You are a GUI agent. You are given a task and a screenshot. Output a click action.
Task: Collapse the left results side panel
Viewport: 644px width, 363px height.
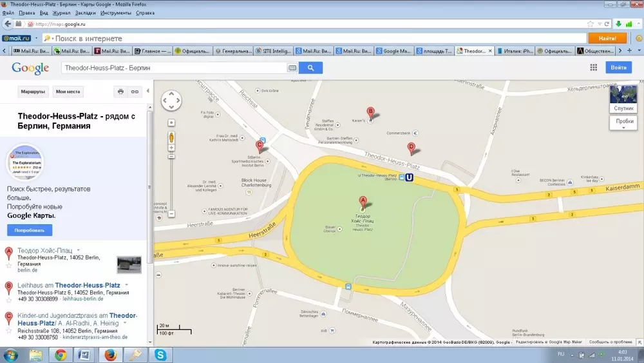pos(149,91)
